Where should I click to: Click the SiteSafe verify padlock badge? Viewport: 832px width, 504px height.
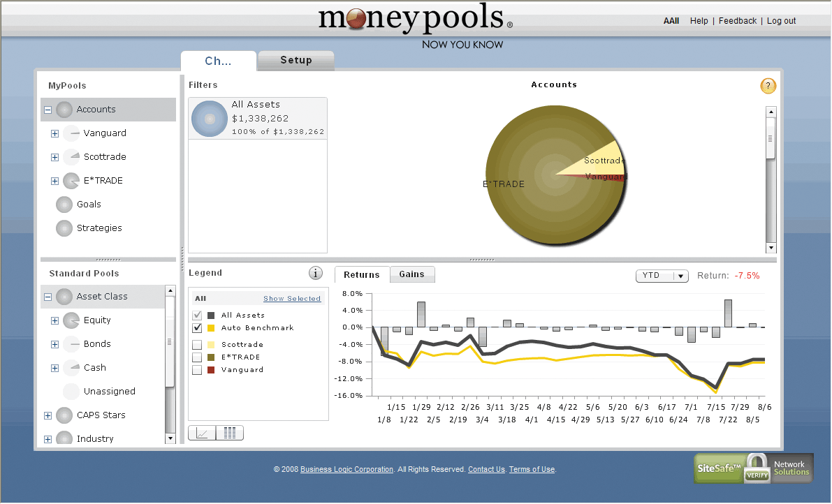[x=756, y=468]
